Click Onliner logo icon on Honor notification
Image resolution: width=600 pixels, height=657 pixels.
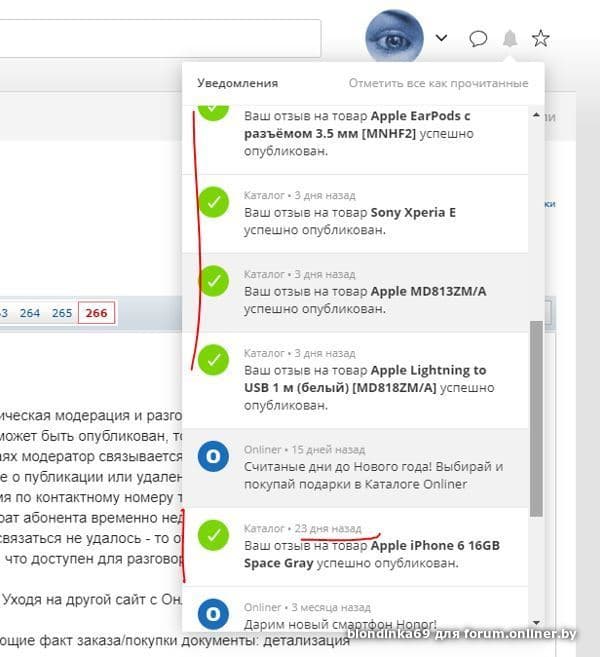click(213, 612)
